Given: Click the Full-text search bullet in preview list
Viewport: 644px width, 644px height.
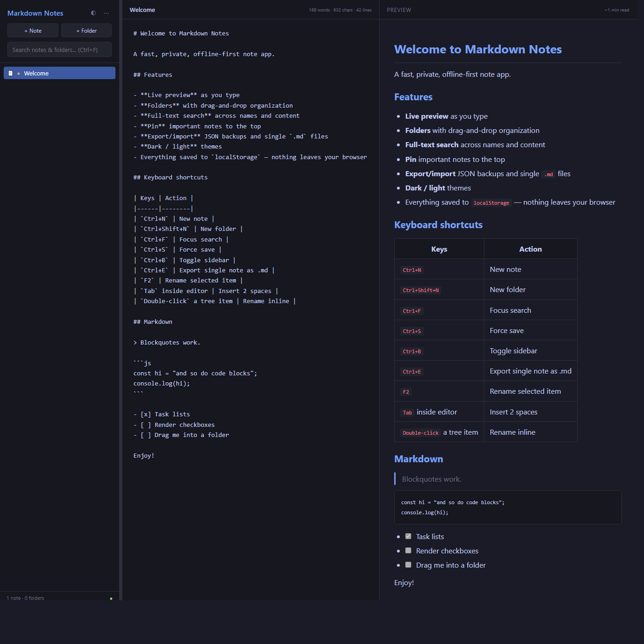Looking at the screenshot, I should 475,144.
